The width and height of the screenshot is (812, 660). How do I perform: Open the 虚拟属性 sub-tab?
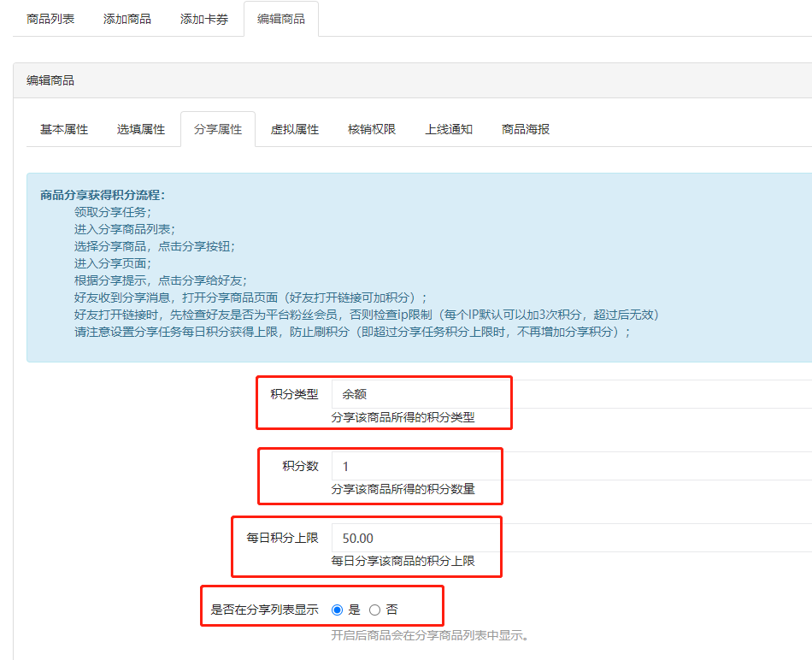tap(295, 129)
